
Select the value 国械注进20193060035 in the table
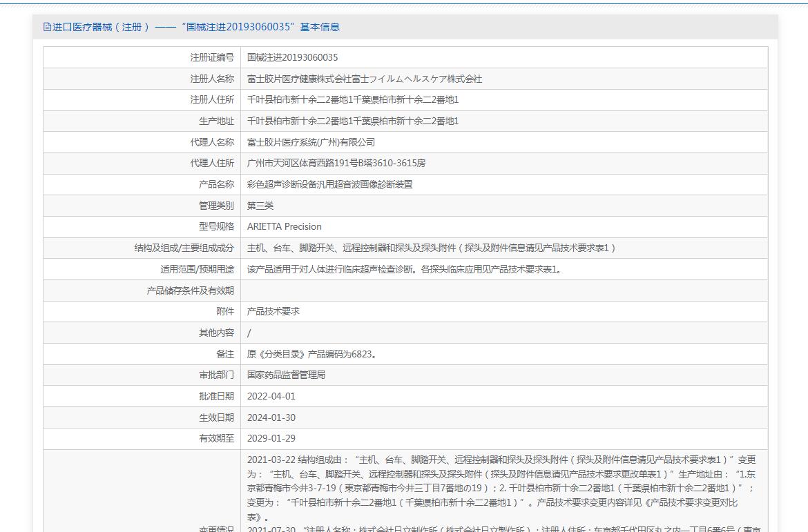pyautogui.click(x=292, y=57)
